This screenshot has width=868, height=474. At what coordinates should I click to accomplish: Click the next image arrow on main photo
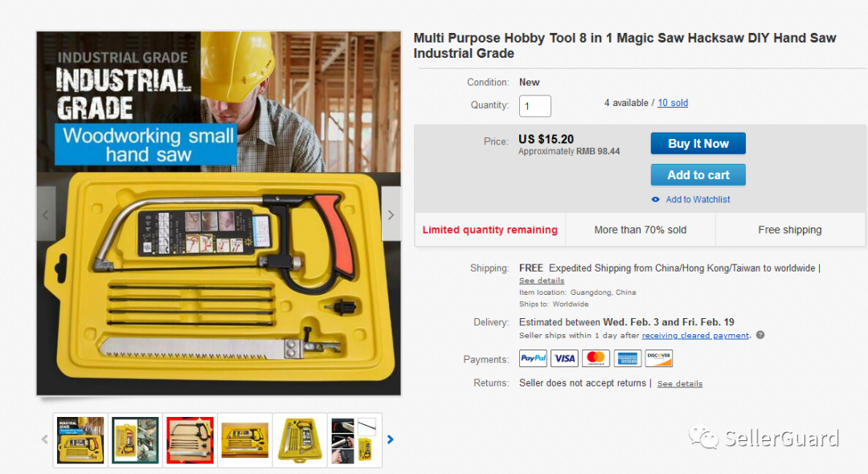[x=391, y=214]
